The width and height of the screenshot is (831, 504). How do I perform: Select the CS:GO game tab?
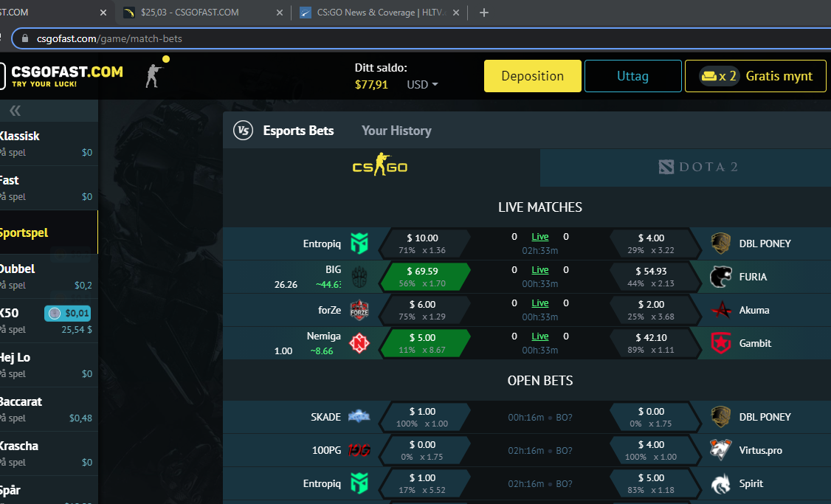click(381, 167)
